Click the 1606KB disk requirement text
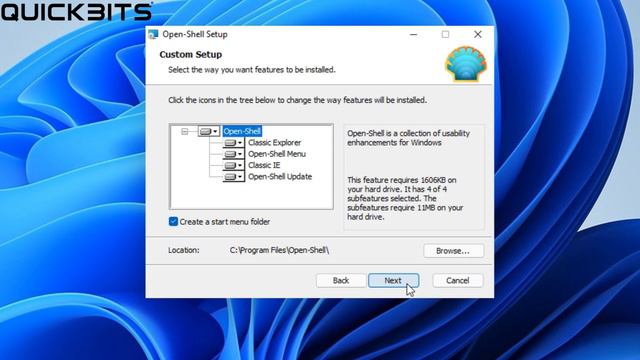The height and width of the screenshot is (360, 640). 406,198
